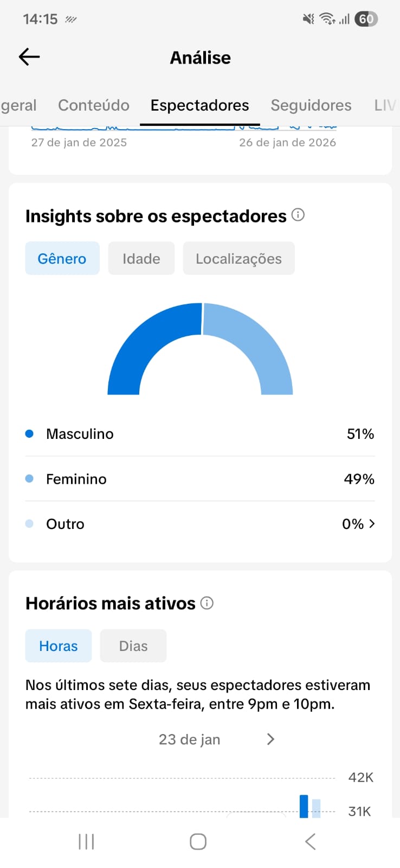Switch to the Conteúdo tab
Image resolution: width=400 pixels, height=868 pixels.
pos(94,105)
